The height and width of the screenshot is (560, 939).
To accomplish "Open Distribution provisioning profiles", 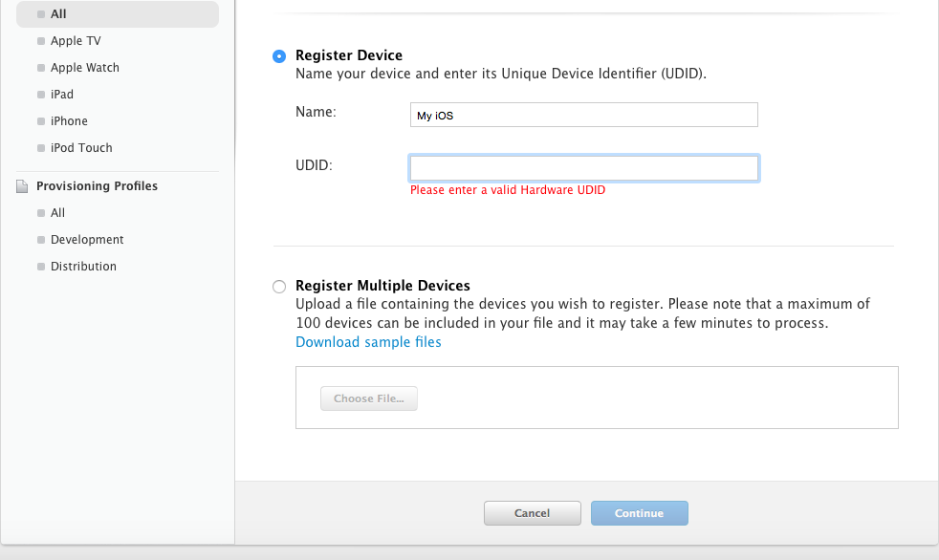I will click(83, 267).
